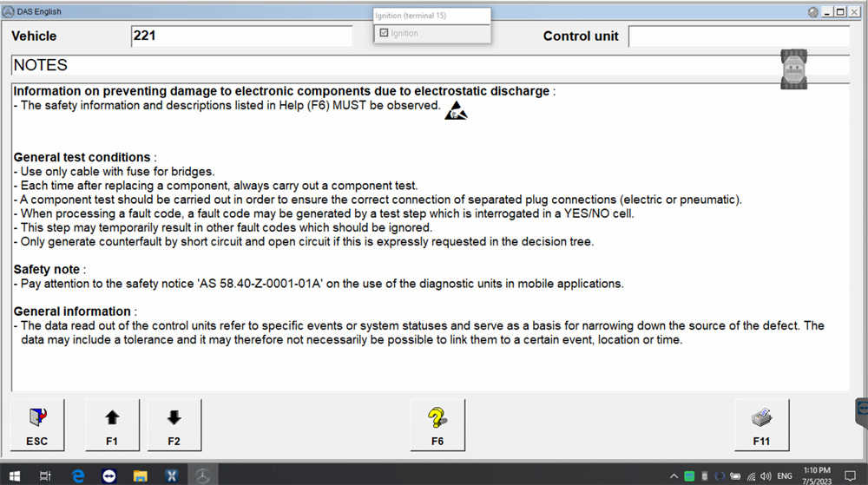
Task: Click the volume speaker tray icon
Action: (766, 475)
